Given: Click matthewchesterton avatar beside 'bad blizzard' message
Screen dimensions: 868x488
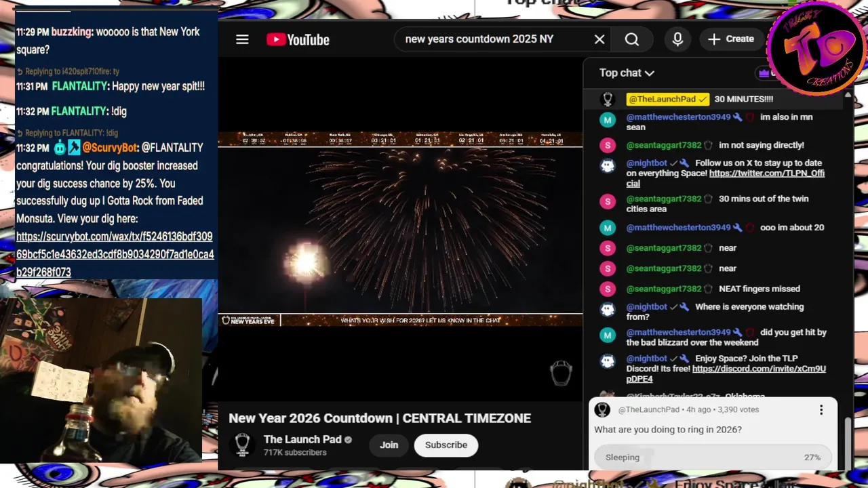Looking at the screenshot, I should point(608,335).
